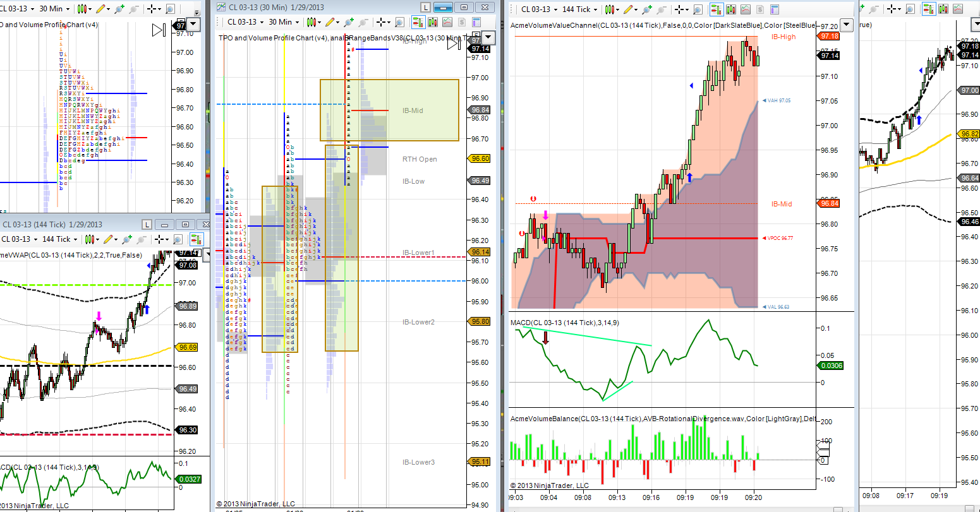
Task: Click zoom frame magnifier in AcmeVolumeValueChannel chart toolbar
Action: 698,9
